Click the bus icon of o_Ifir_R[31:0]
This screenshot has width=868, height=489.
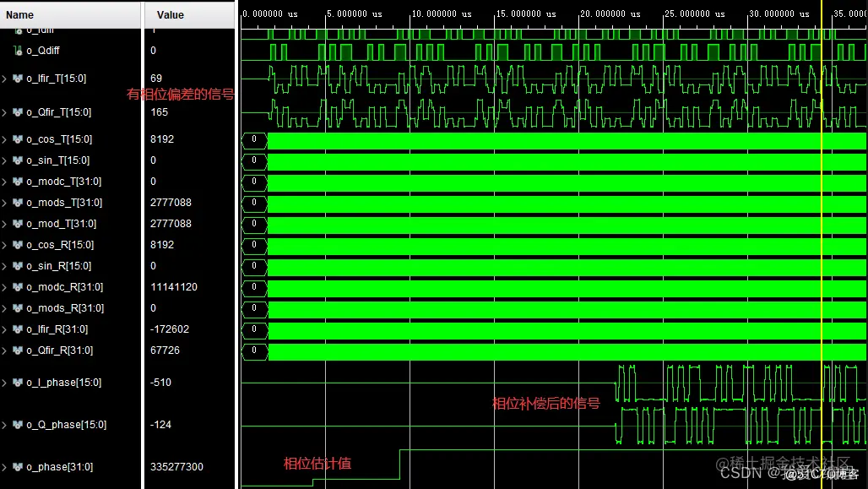pyautogui.click(x=18, y=329)
